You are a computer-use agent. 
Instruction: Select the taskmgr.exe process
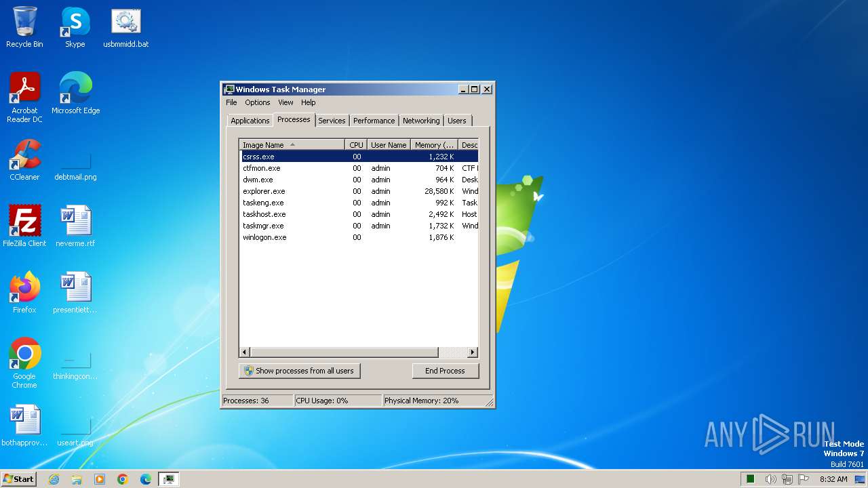[x=359, y=226]
